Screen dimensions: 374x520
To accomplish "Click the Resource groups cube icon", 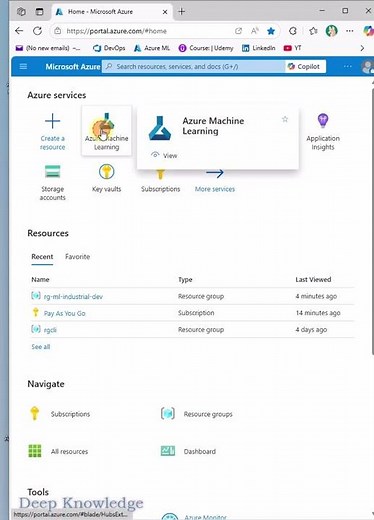I will coord(168,414).
